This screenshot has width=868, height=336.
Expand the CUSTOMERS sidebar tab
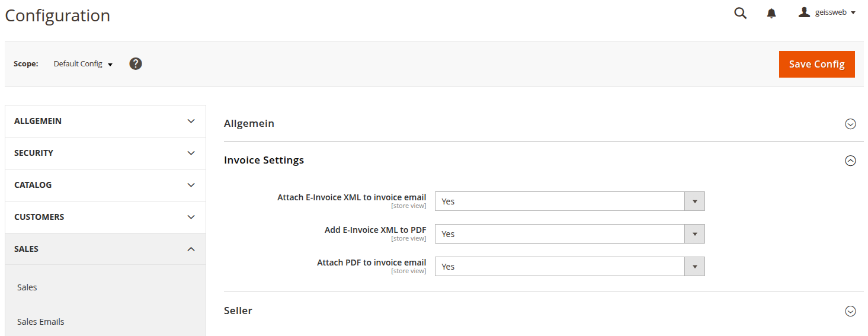pyautogui.click(x=105, y=217)
